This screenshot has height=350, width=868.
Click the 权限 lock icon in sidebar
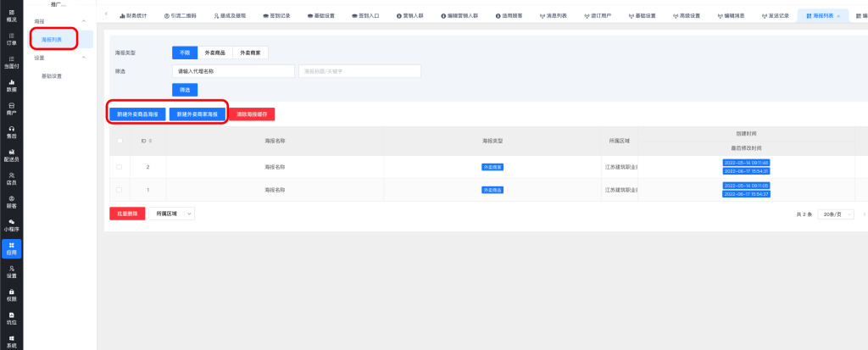11,295
